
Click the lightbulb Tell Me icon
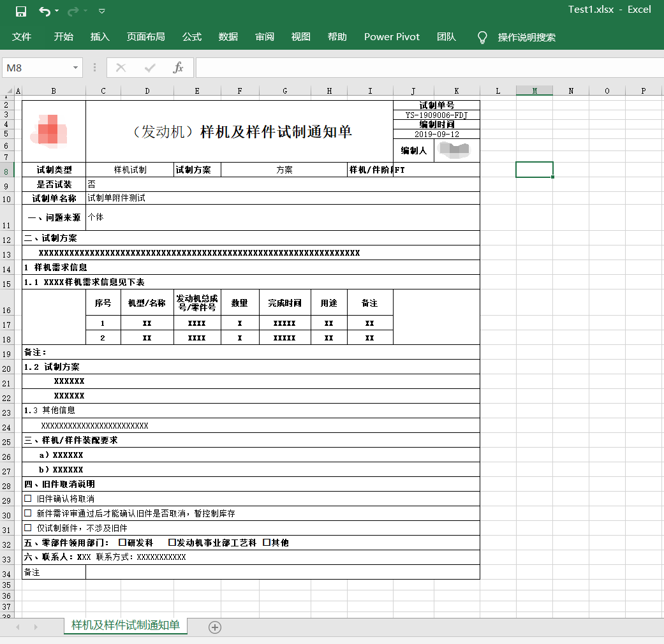(x=482, y=37)
